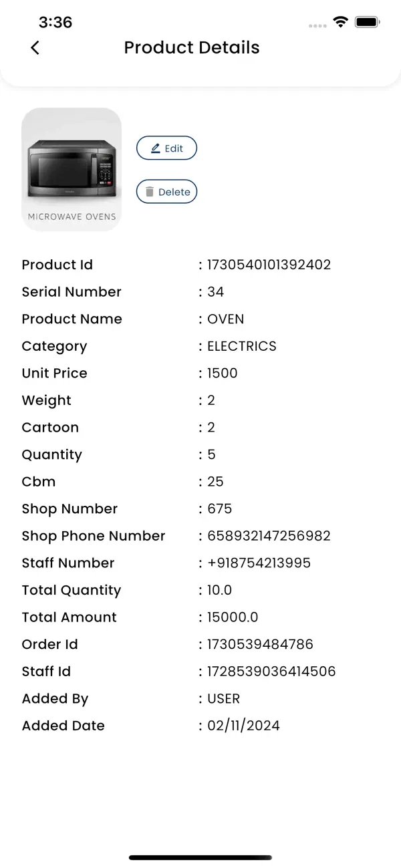Tap the signal dots in the status bar
Viewport: 401px width, 868px height.
[317, 24]
